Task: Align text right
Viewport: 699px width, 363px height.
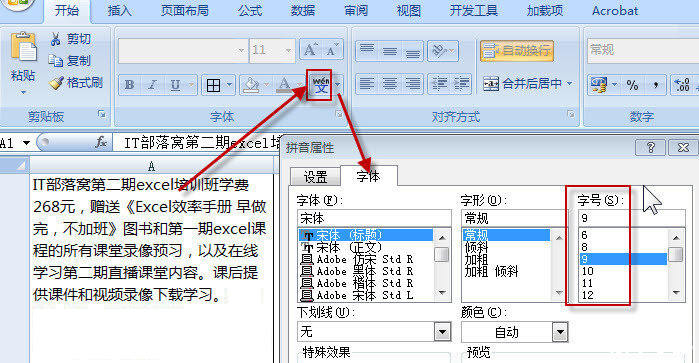Action: (x=413, y=83)
